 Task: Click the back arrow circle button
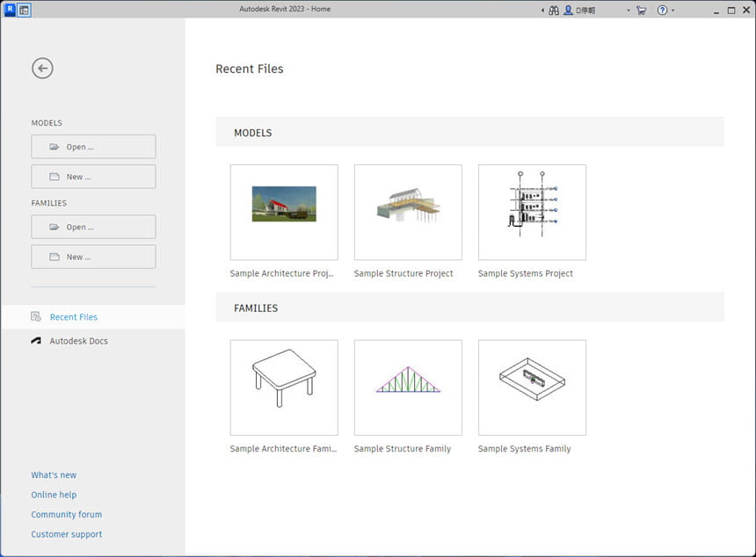pos(42,69)
